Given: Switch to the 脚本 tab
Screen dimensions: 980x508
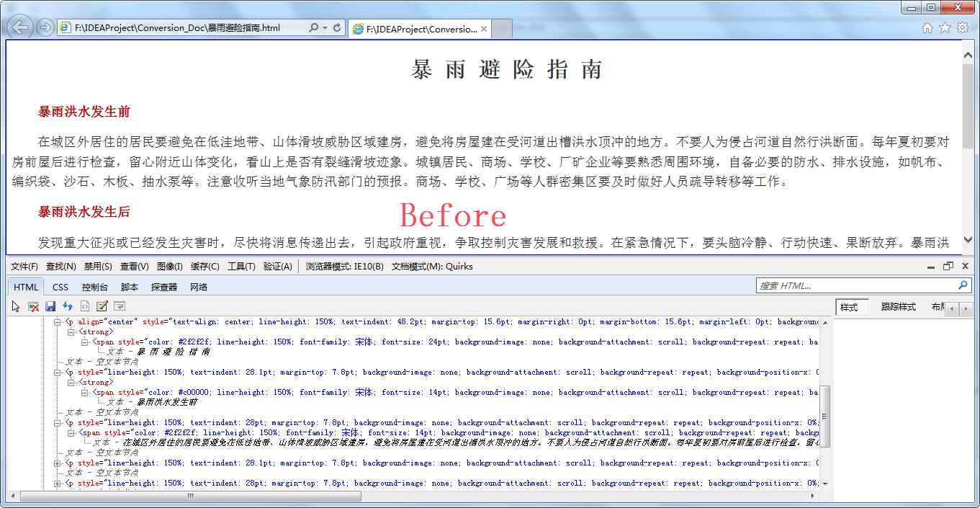Looking at the screenshot, I should click(130, 287).
